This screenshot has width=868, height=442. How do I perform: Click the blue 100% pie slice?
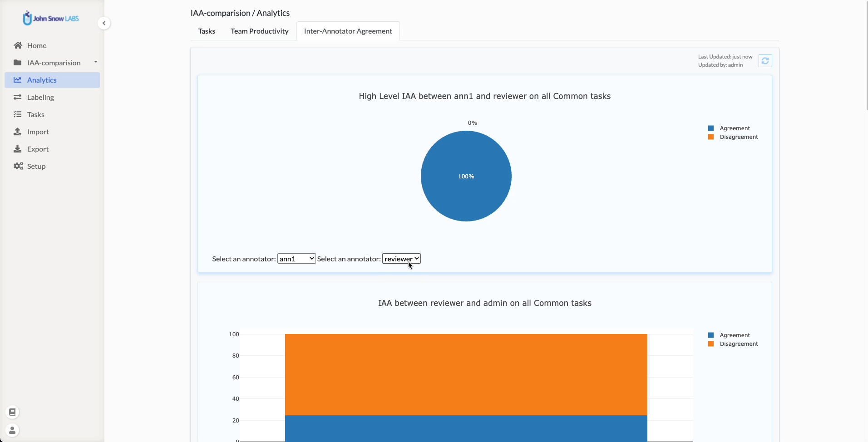tap(466, 176)
